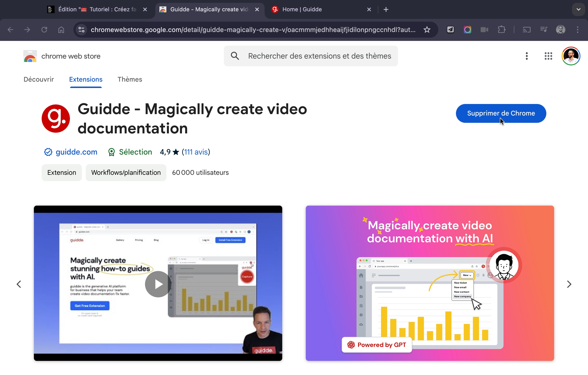The image size is (588, 375).
Task: Switch to the Thèmes tab
Action: coord(130,79)
